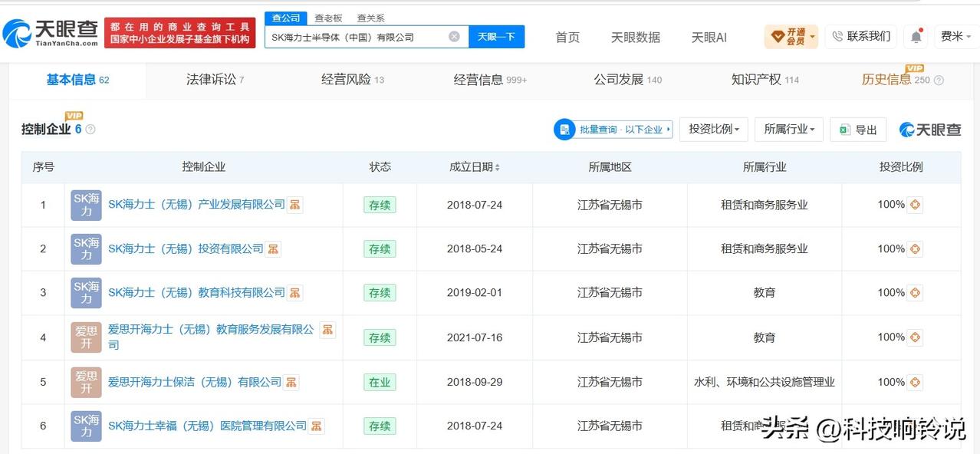Image resolution: width=980 pixels, height=454 pixels.
Task: Select the 查老板 search mode tab
Action: [x=328, y=18]
